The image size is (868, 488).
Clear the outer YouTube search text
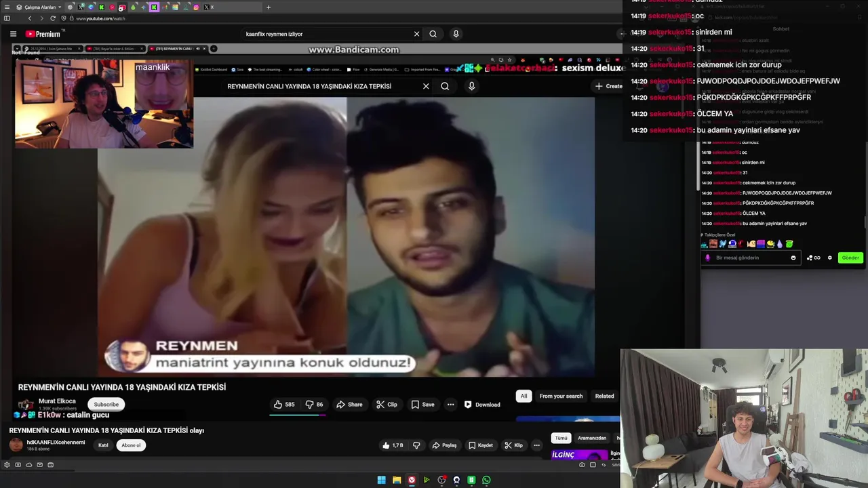tap(416, 34)
